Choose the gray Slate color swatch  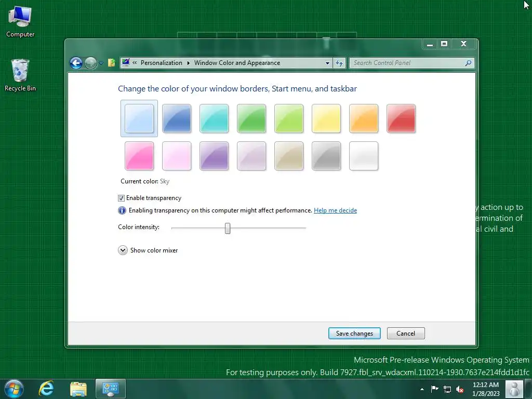click(326, 156)
